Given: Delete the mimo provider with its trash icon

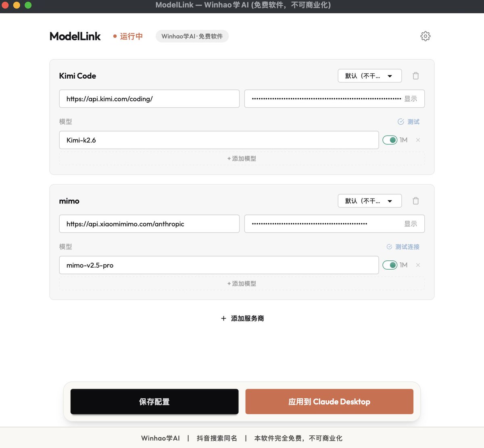Looking at the screenshot, I should (416, 201).
